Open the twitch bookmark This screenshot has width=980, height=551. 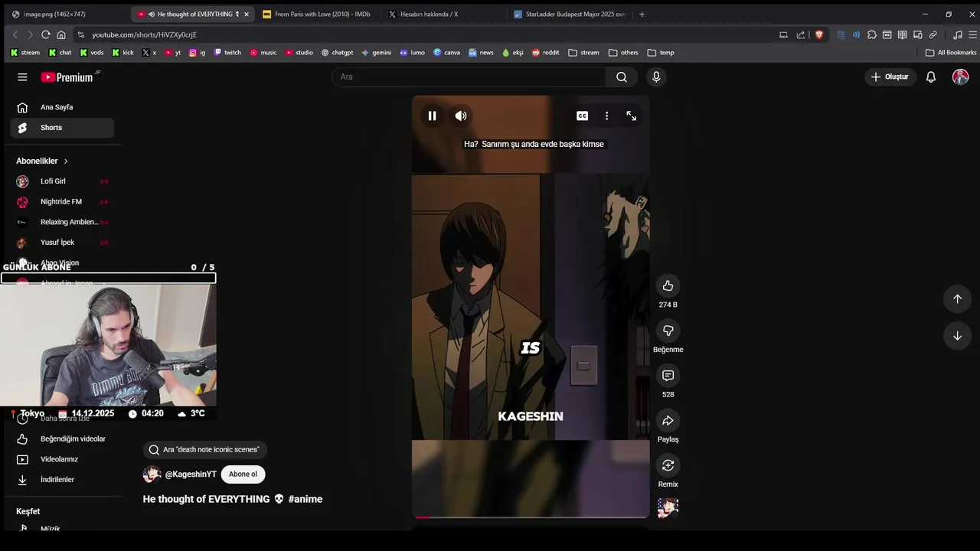pyautogui.click(x=227, y=53)
